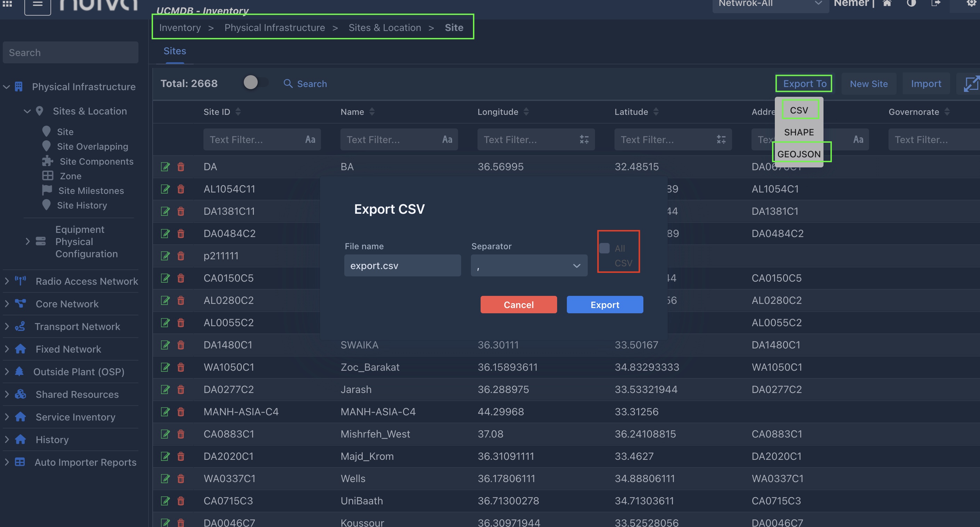This screenshot has width=980, height=527.
Task: Toggle theme contrast icon in header
Action: click(911, 4)
